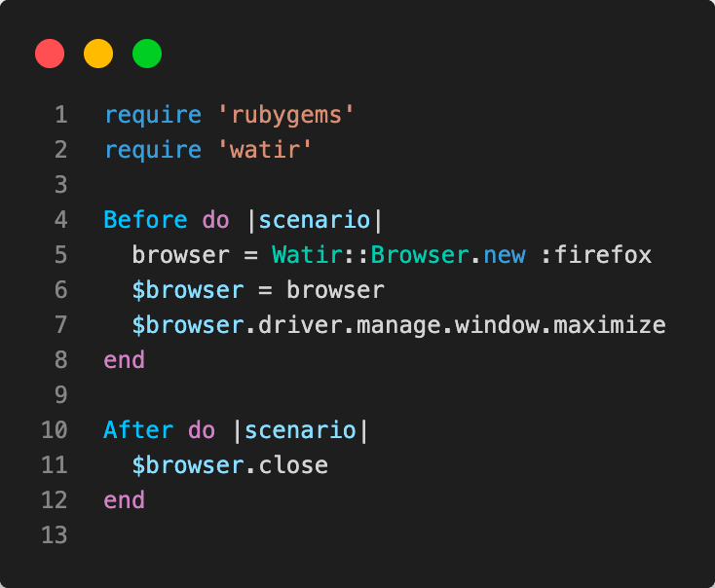Click the yellow minimize window dot
This screenshot has width=715, height=588.
(x=98, y=54)
